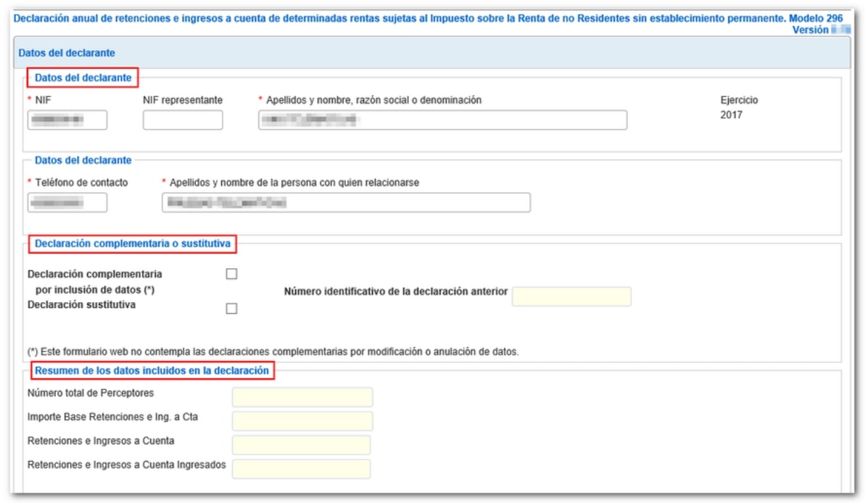Image resolution: width=868 pixels, height=503 pixels.
Task: Focus the NIF representante text box
Action: pyautogui.click(x=183, y=120)
